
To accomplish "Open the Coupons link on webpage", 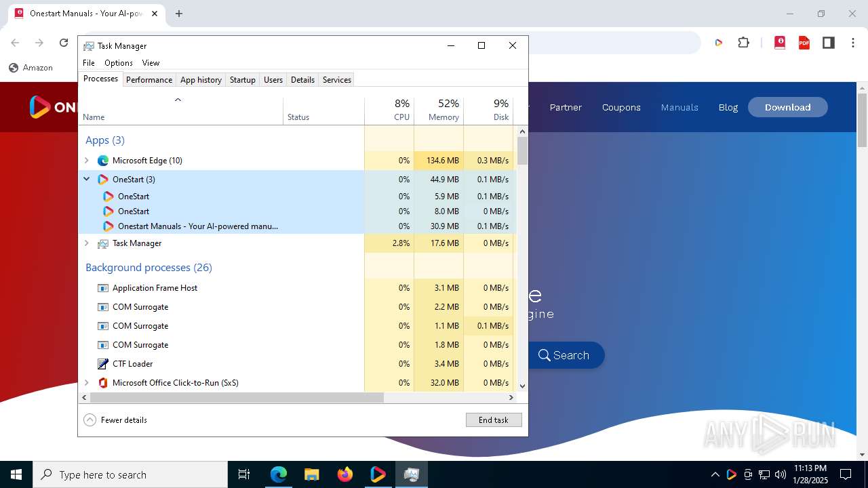I will pyautogui.click(x=621, y=107).
